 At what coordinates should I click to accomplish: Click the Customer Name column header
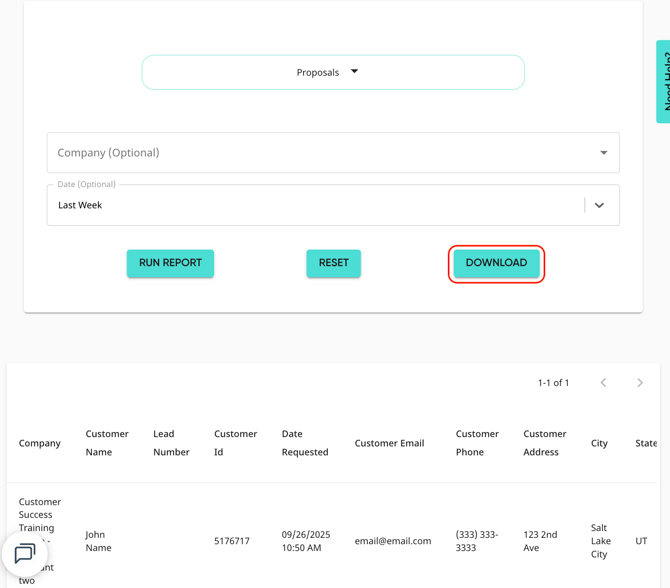point(107,443)
